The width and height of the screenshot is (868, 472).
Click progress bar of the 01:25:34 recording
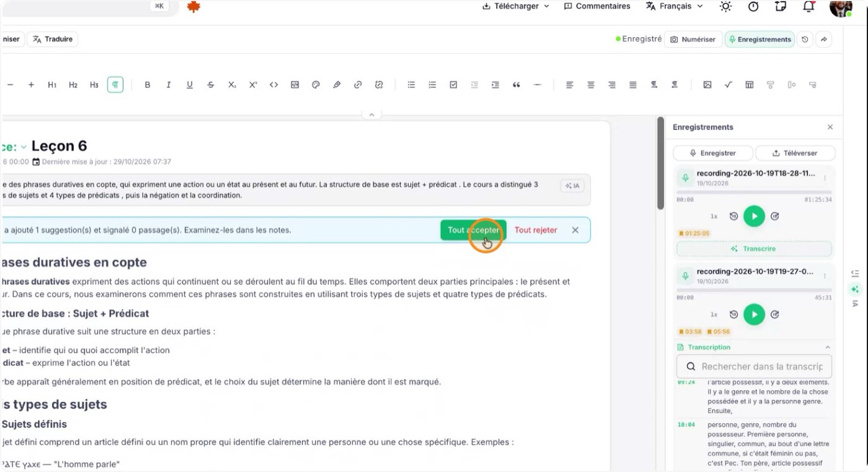[754, 193]
